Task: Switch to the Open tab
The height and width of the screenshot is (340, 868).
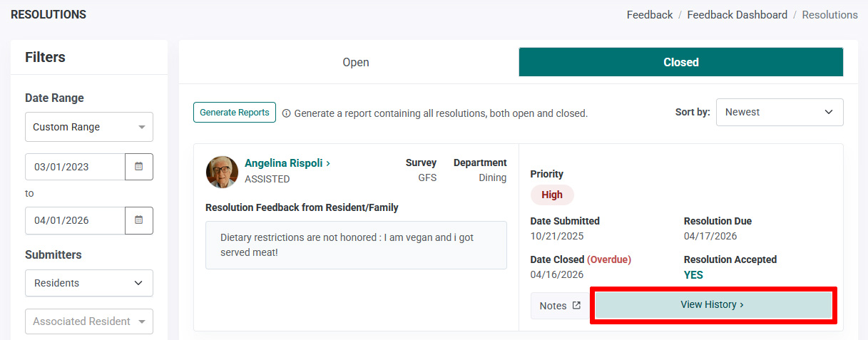Action: point(356,62)
